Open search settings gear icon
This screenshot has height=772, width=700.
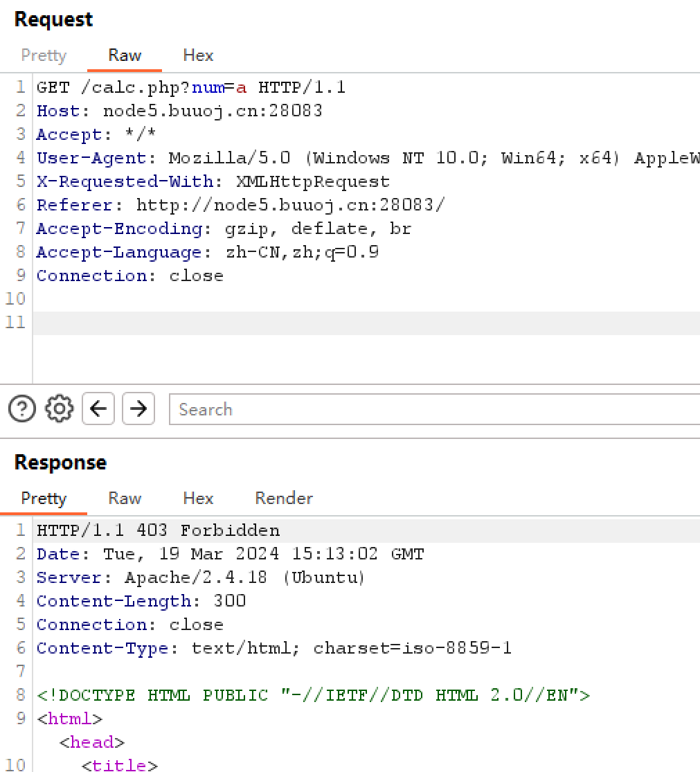click(59, 409)
